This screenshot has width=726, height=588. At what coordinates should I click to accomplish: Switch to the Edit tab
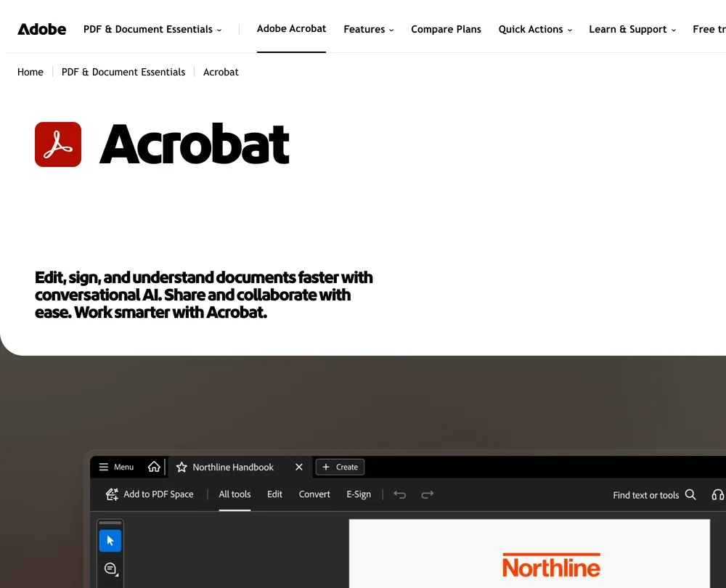coord(274,494)
